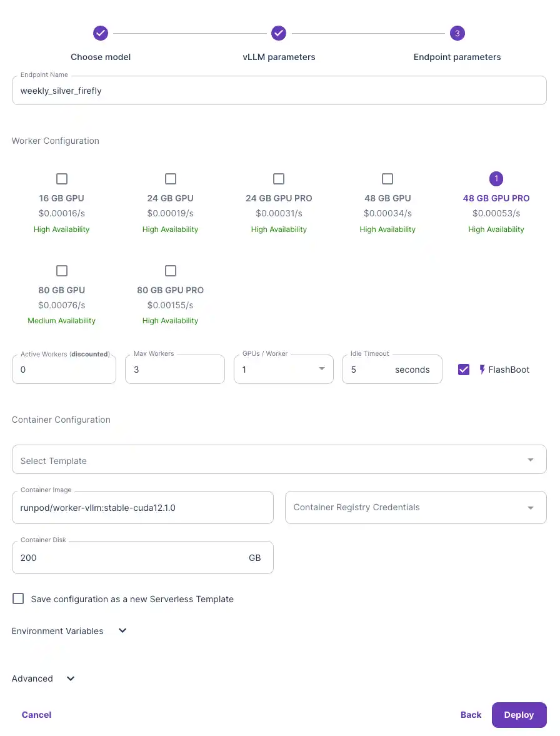The image size is (560, 736).
Task: Open Container Registry Credentials dropdown
Action: pos(415,507)
